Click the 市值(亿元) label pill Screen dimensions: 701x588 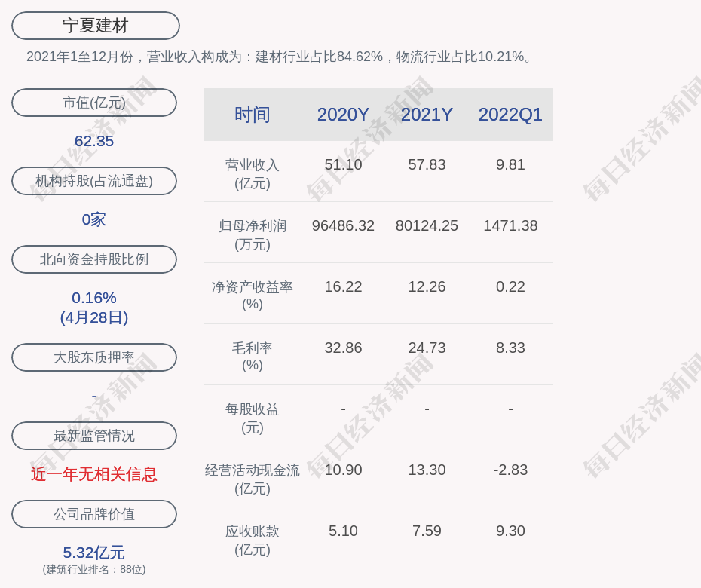pos(94,103)
